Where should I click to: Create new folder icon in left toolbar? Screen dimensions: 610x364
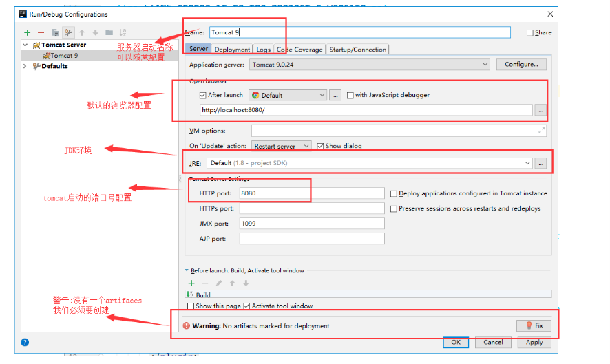(109, 32)
